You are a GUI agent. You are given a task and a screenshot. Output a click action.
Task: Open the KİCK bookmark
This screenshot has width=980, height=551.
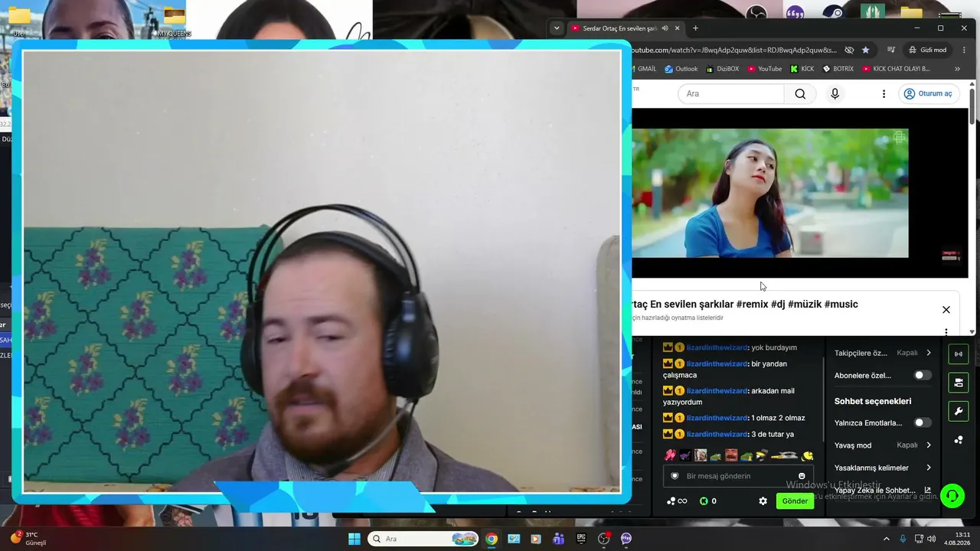[x=802, y=69]
